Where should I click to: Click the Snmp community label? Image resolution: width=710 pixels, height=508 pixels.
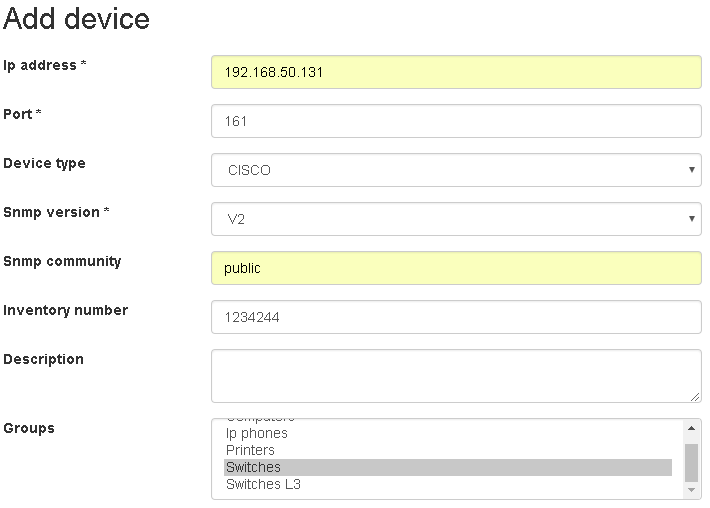(62, 261)
